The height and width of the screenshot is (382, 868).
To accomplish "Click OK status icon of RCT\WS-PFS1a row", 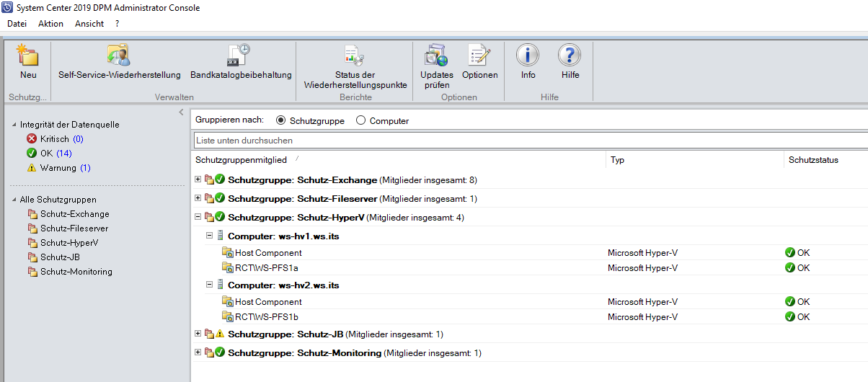I will point(790,267).
